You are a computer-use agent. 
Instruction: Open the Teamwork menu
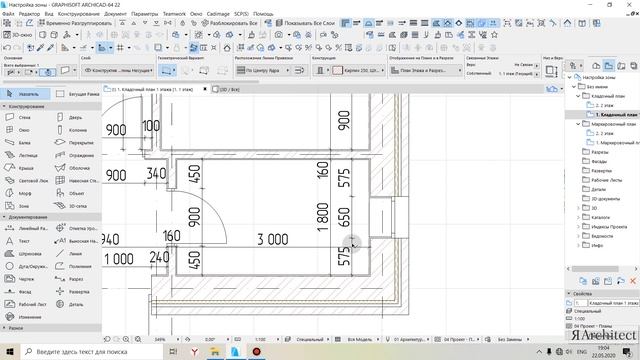(x=174, y=14)
